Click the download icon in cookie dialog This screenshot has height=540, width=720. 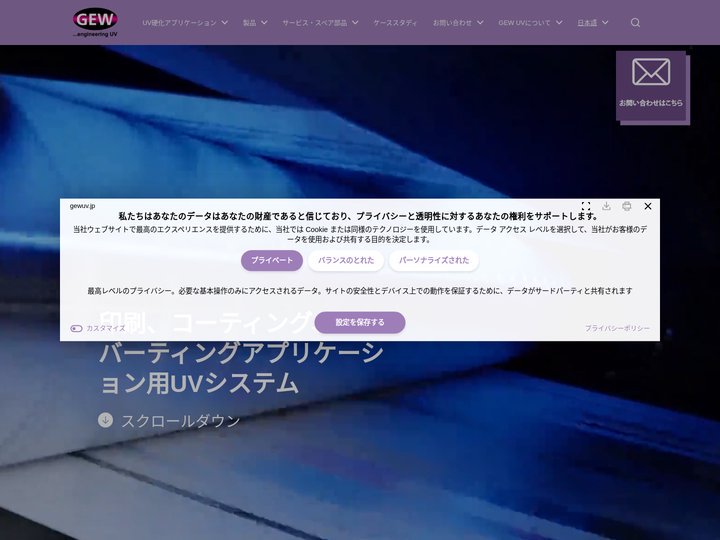[x=607, y=206]
